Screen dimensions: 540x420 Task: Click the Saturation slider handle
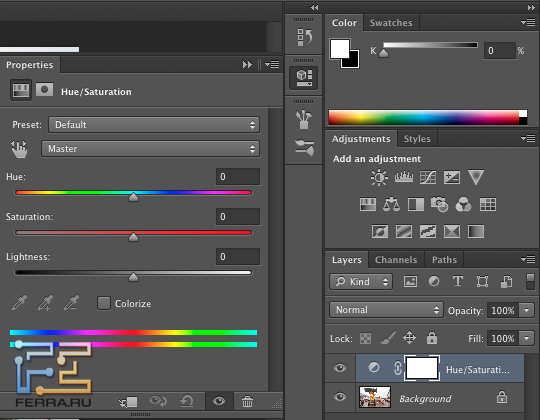pyautogui.click(x=133, y=237)
